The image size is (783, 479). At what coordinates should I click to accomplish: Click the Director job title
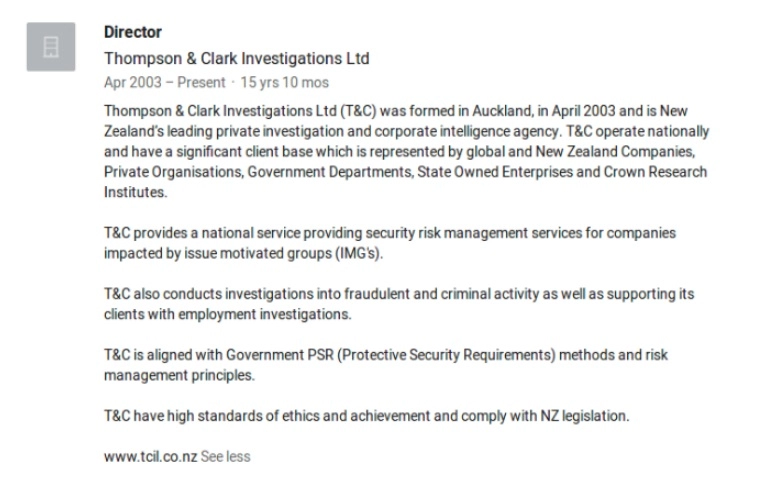[x=133, y=33]
